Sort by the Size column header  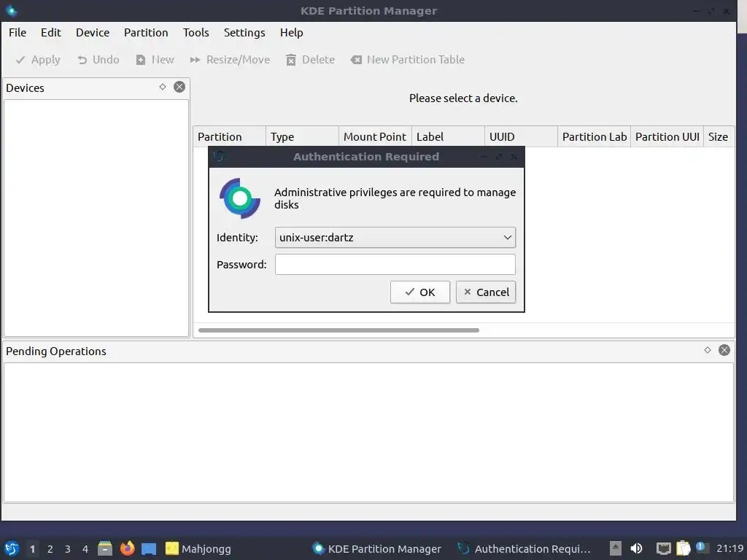pyautogui.click(x=719, y=136)
